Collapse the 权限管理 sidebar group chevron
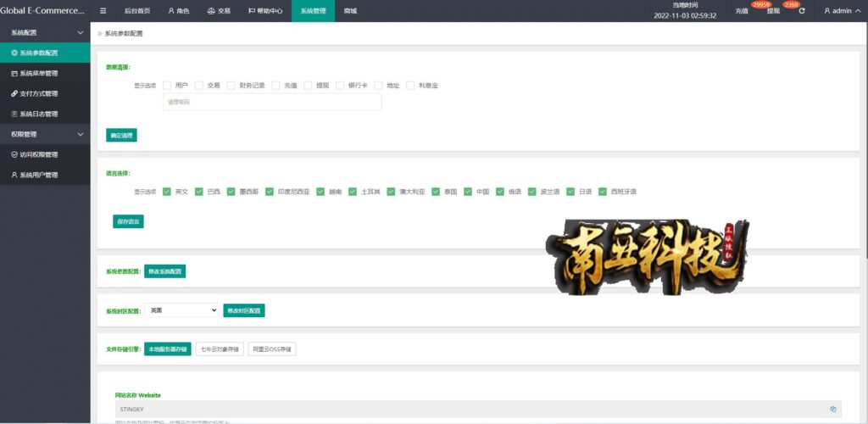Viewport: 868px width, 424px height. coord(81,135)
